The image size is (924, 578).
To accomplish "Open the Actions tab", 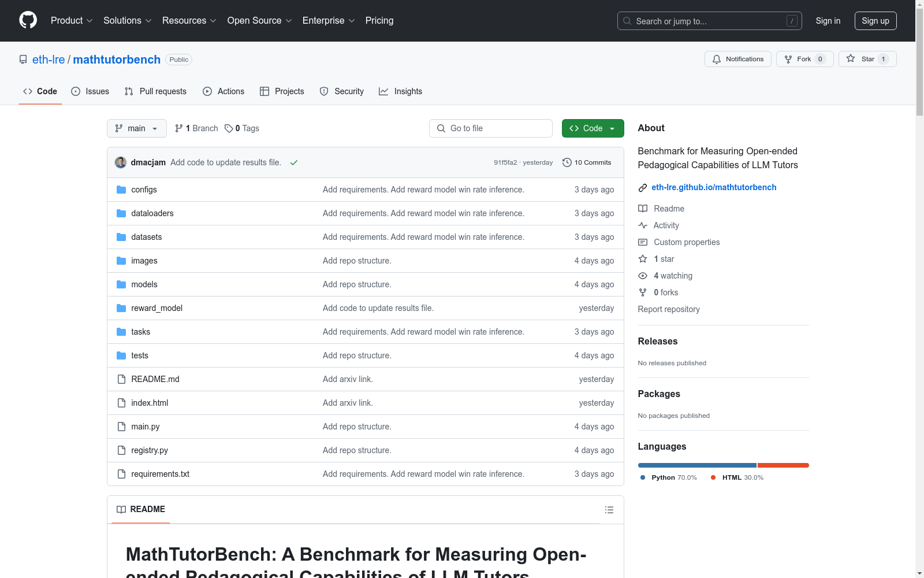I will point(223,91).
